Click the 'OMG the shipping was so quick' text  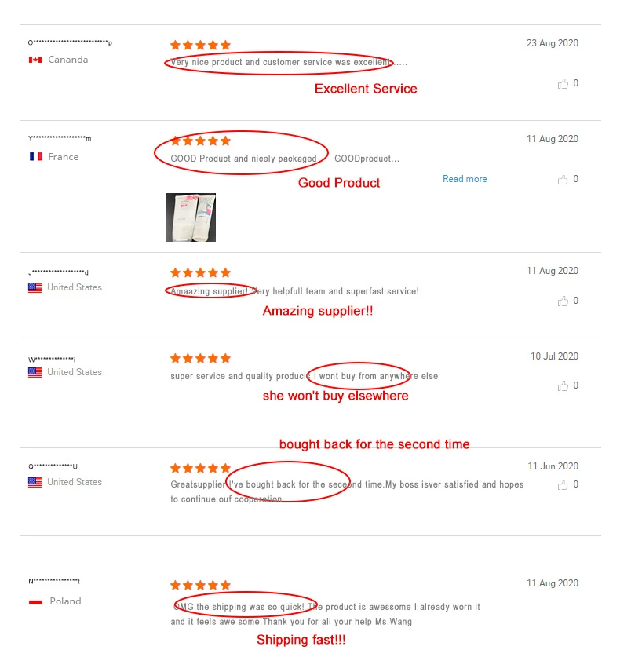239,606
